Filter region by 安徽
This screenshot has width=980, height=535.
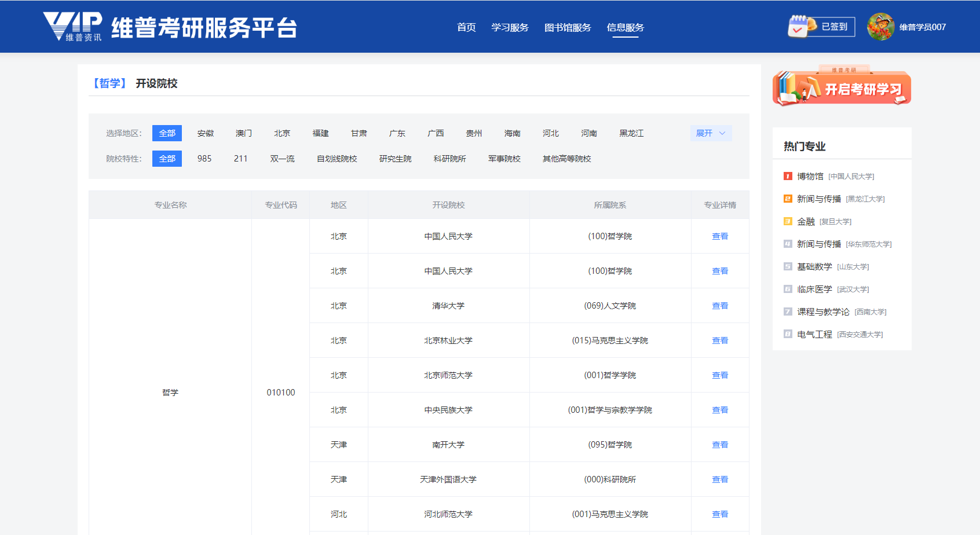[x=206, y=133]
